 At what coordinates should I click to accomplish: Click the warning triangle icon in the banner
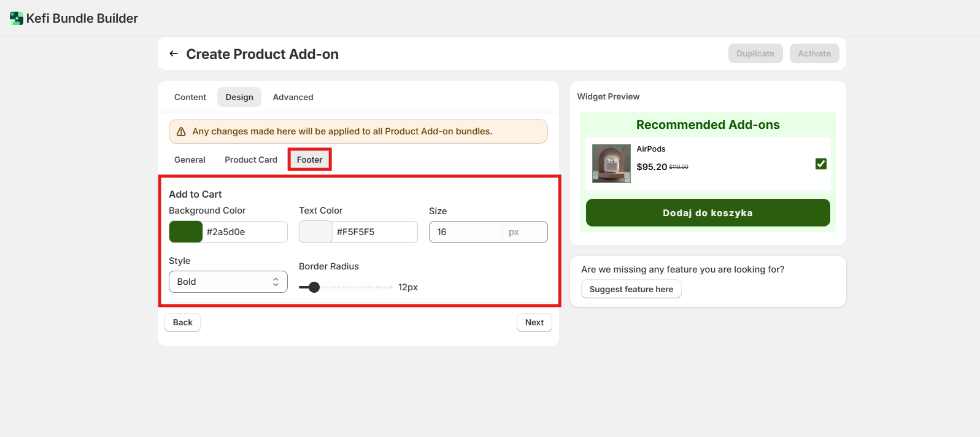tap(181, 131)
